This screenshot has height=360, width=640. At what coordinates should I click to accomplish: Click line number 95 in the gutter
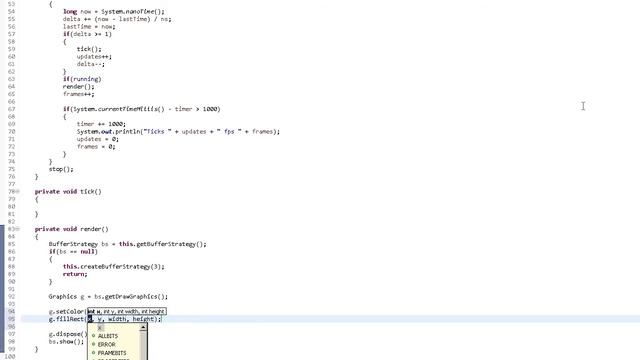(11, 319)
